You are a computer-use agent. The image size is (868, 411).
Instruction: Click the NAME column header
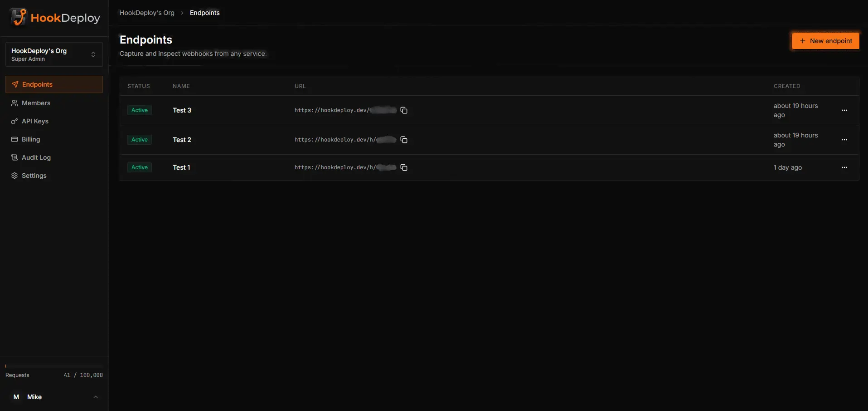click(x=181, y=86)
